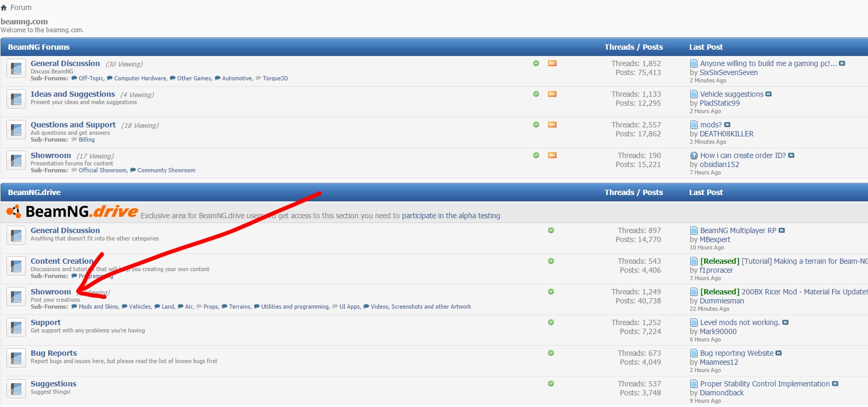Open the Official Showroom sub-forum
This screenshot has width=868, height=407.
(103, 170)
